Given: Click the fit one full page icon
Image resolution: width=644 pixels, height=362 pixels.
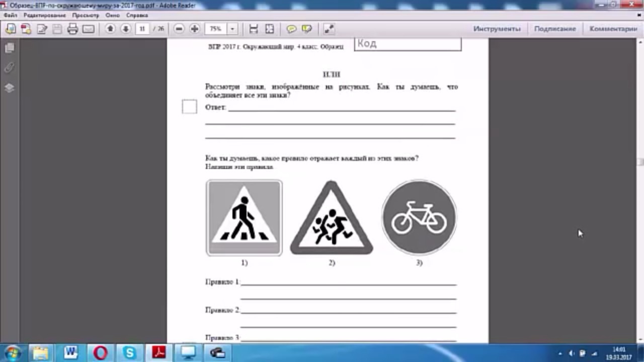Looking at the screenshot, I should point(270,29).
